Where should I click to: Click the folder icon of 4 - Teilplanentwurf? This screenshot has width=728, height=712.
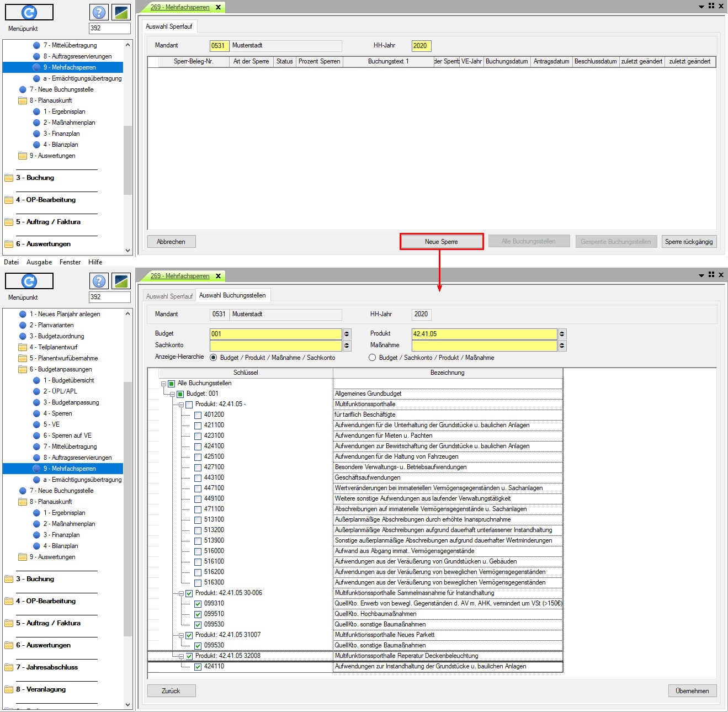pyautogui.click(x=23, y=347)
